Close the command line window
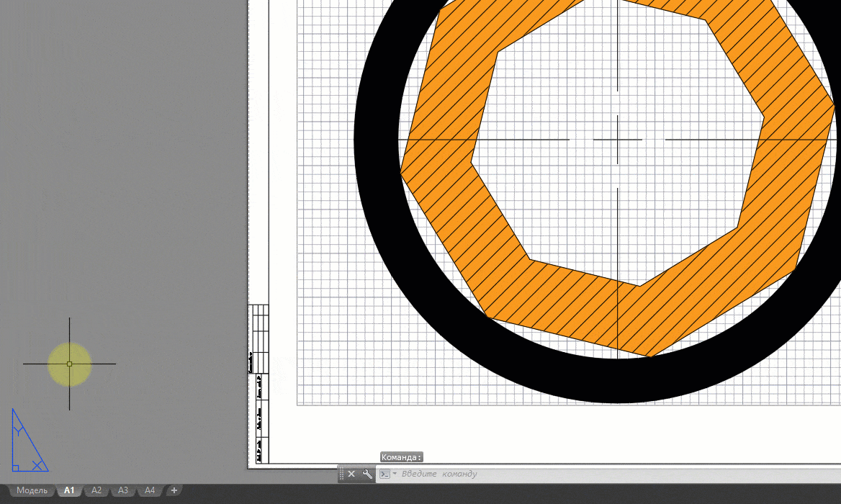841x504 pixels. [351, 474]
